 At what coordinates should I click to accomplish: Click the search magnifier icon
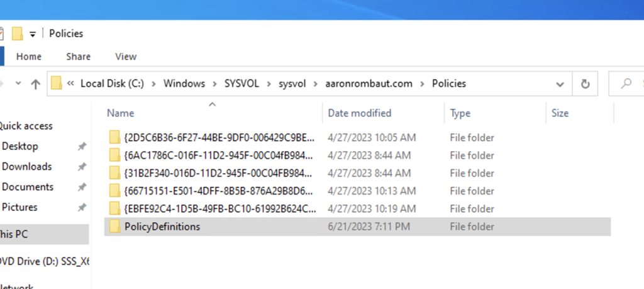click(626, 84)
